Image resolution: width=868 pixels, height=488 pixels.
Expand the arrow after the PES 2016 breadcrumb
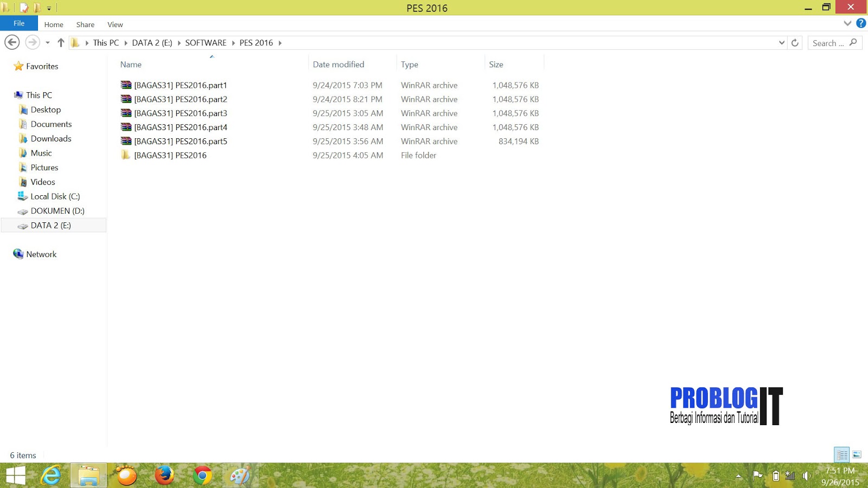click(280, 43)
